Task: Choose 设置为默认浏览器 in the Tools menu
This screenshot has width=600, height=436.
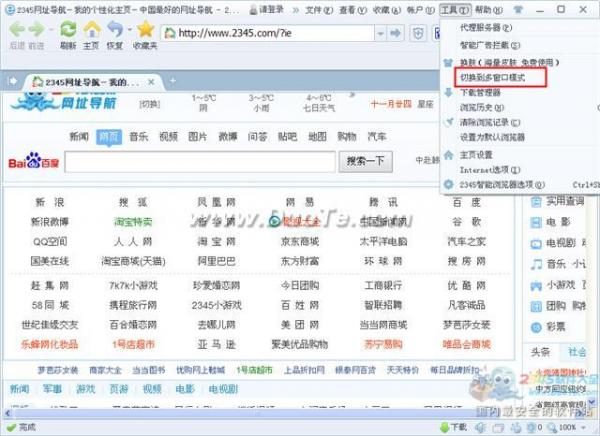Action: click(492, 137)
